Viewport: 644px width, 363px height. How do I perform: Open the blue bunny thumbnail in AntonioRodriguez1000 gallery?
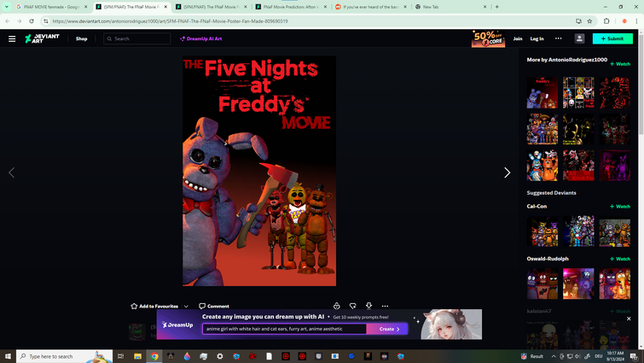pyautogui.click(x=542, y=165)
